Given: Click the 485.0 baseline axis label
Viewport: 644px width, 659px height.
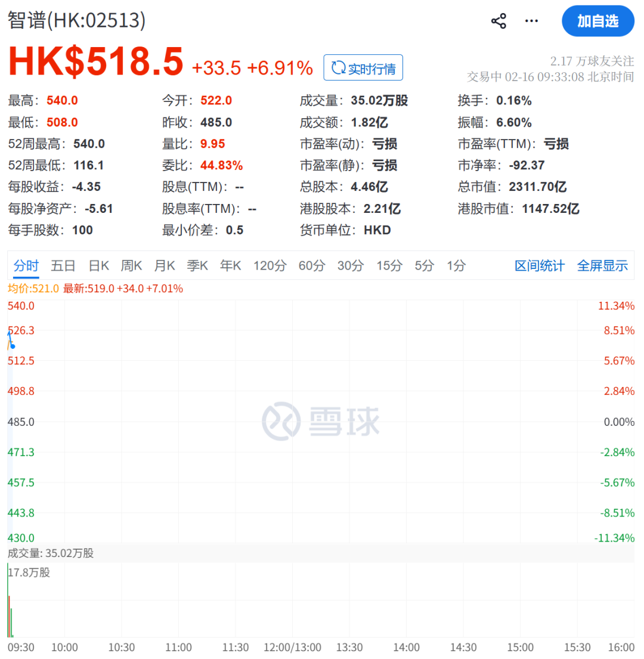Looking at the screenshot, I should click(21, 422).
